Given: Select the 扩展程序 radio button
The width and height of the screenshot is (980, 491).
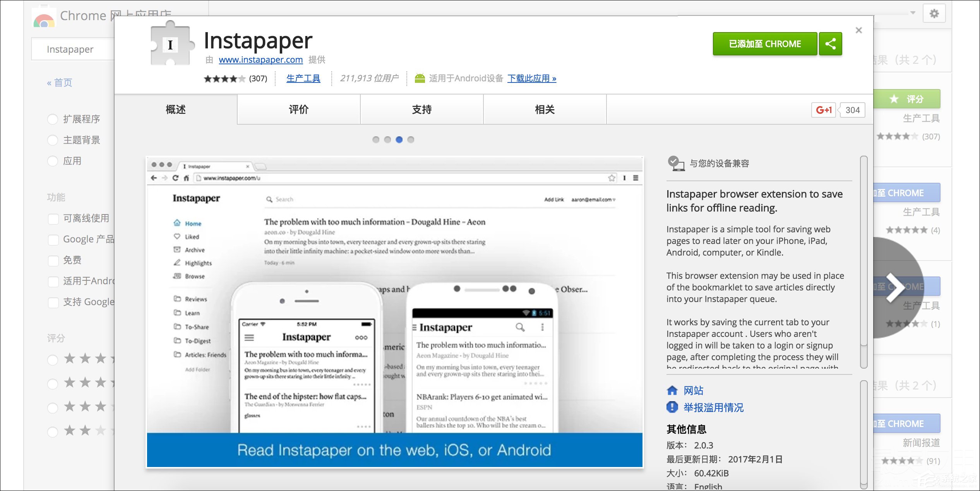Looking at the screenshot, I should click(53, 119).
